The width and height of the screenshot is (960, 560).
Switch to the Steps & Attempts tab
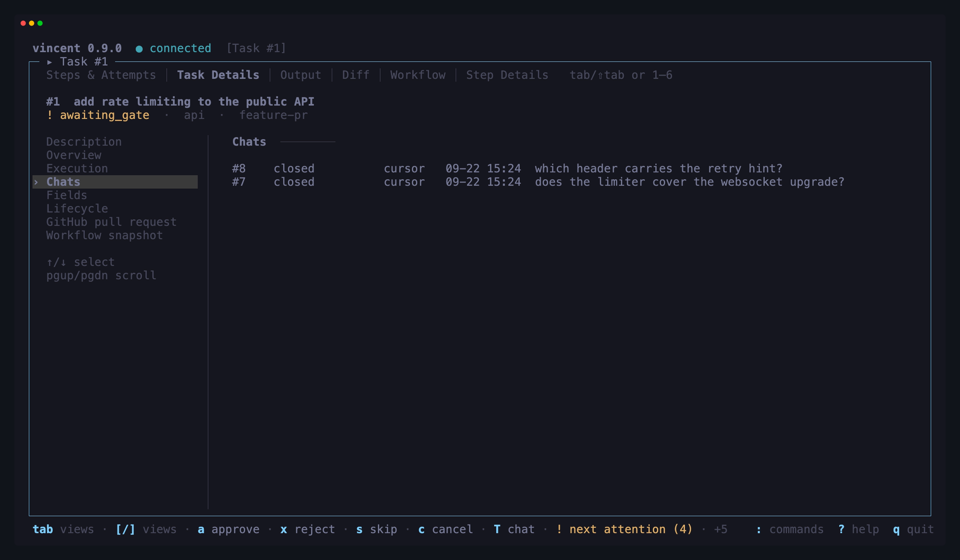(x=101, y=75)
